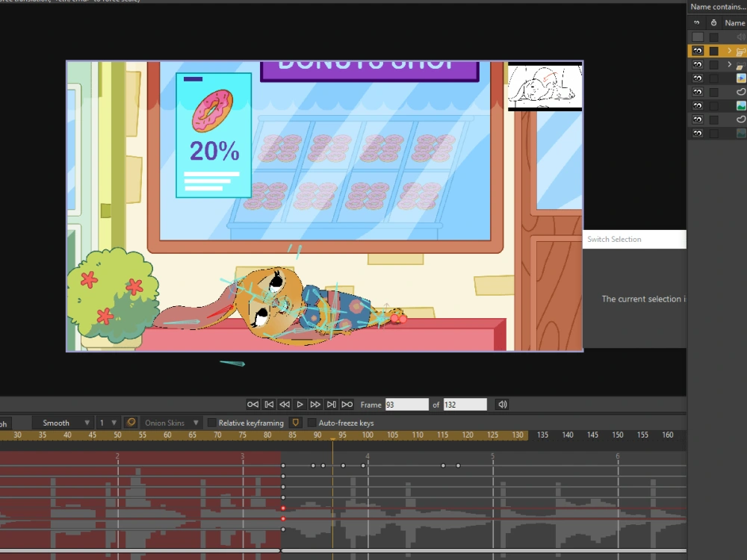747x560 pixels.
Task: Select the audio layer speaker icon
Action: tap(741, 37)
